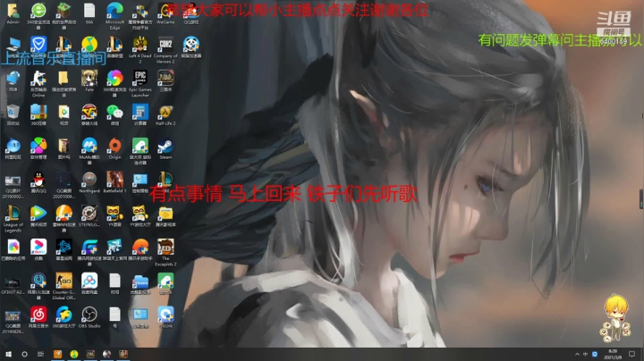
Task: Open the Minecraft launcher block icon
Action: tap(64, 11)
